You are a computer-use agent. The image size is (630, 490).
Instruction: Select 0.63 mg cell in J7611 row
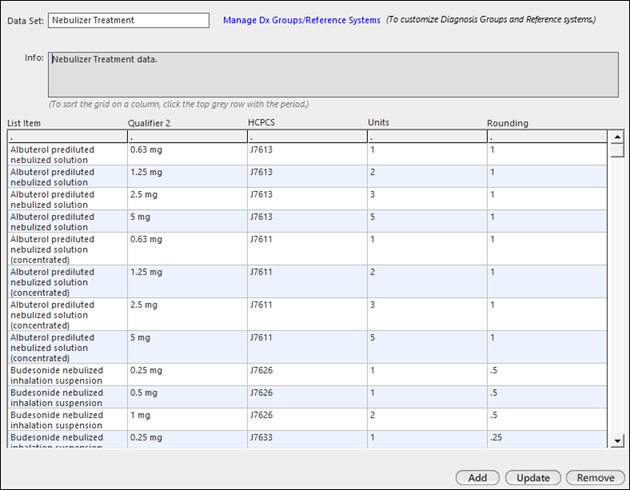click(188, 249)
